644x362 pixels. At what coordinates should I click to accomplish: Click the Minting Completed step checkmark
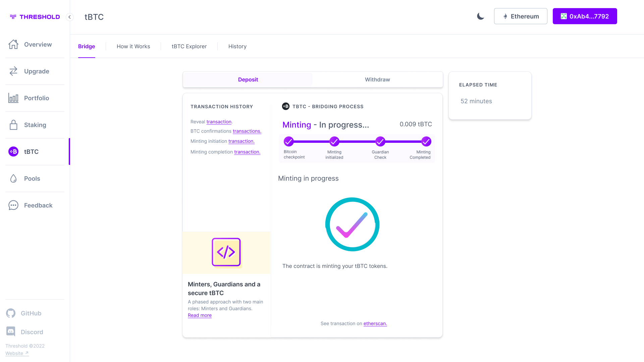click(x=426, y=141)
